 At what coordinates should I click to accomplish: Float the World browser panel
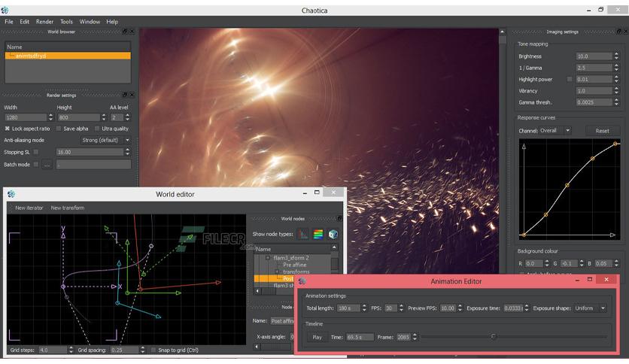coord(125,32)
